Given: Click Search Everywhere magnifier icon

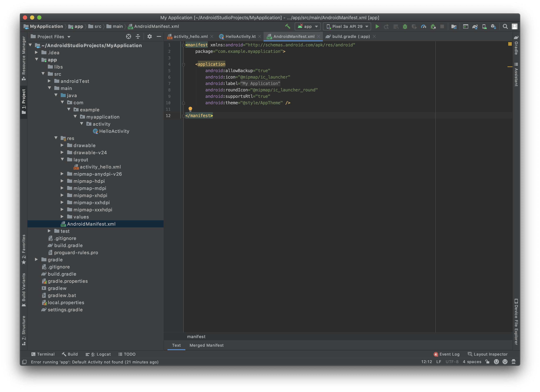Looking at the screenshot, I should 505,26.
